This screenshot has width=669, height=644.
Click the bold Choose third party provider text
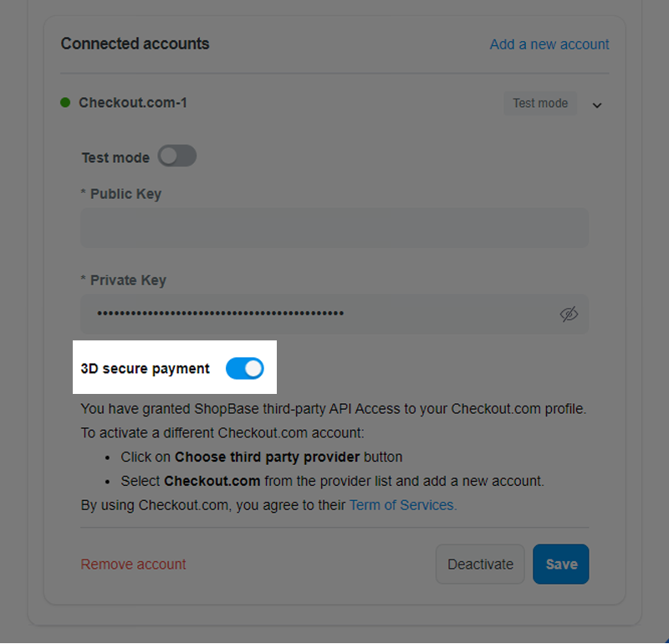pos(267,457)
